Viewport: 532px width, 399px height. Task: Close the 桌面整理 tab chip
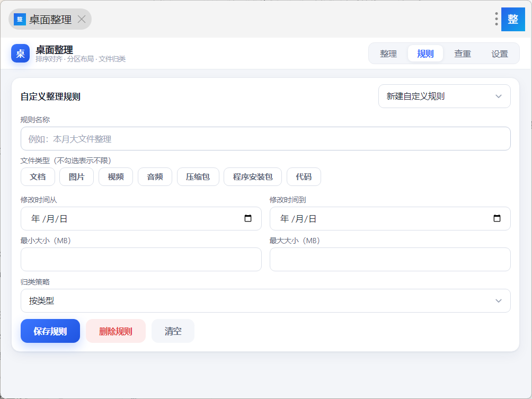tap(82, 19)
